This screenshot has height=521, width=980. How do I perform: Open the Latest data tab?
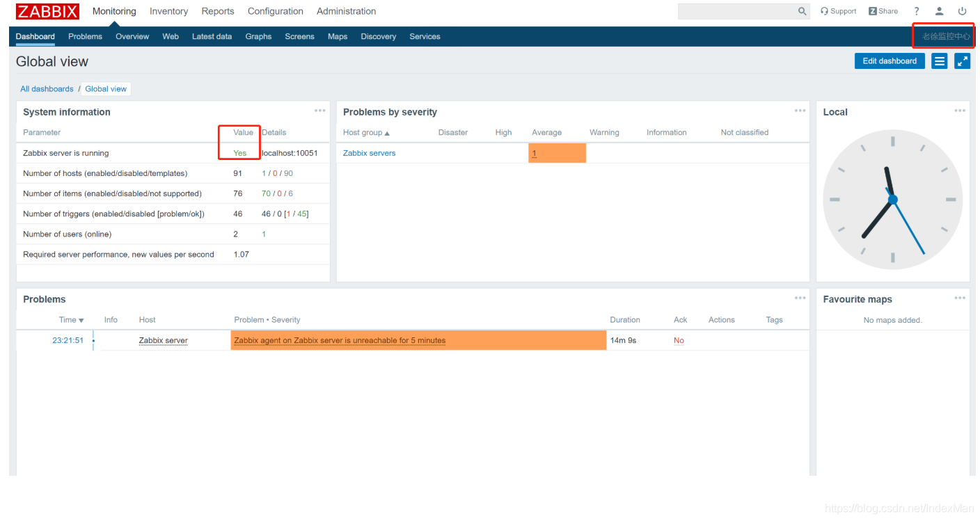pos(212,36)
